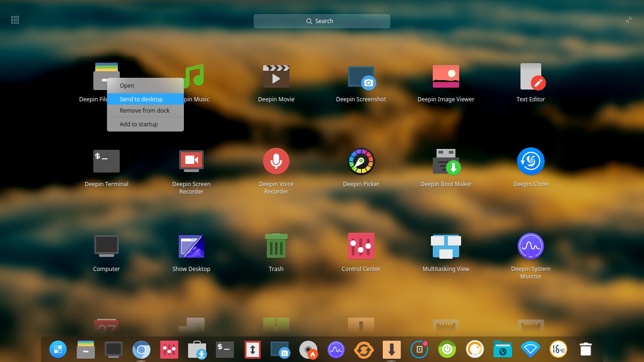Open Multitasking View
This screenshot has width=644, height=362.
[446, 246]
